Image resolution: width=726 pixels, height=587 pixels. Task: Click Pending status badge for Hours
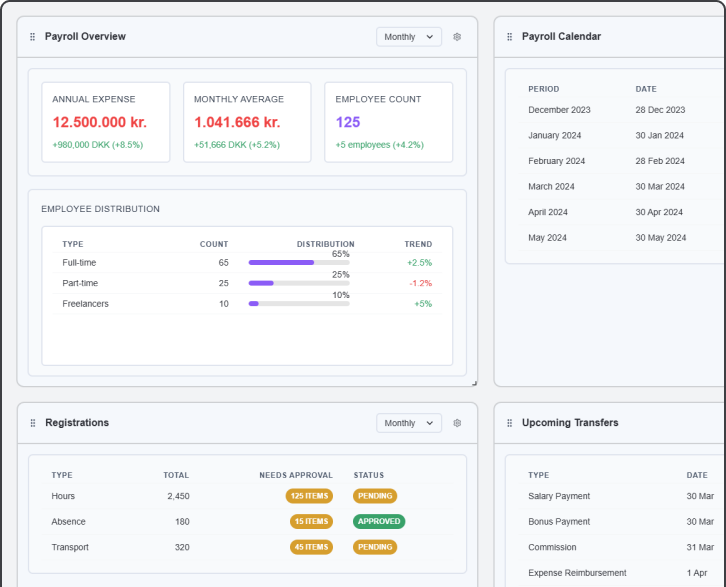click(375, 496)
